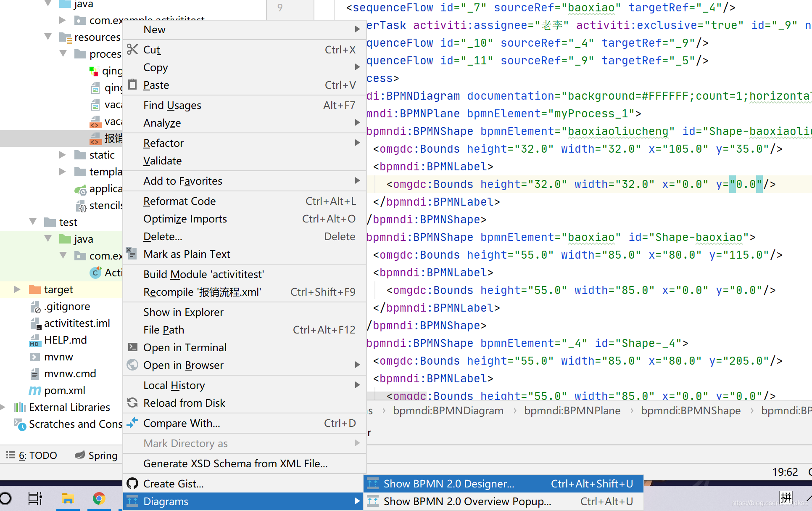Image resolution: width=812 pixels, height=511 pixels.
Task: Click the Show BPMN 2.0 Designer icon
Action: 373,483
